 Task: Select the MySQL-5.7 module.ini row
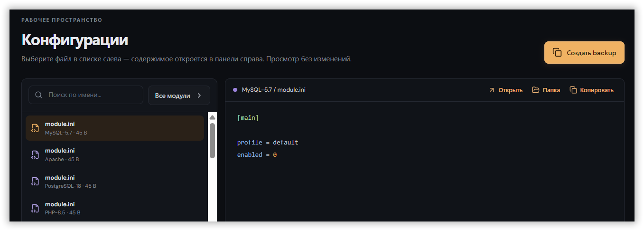(115, 128)
